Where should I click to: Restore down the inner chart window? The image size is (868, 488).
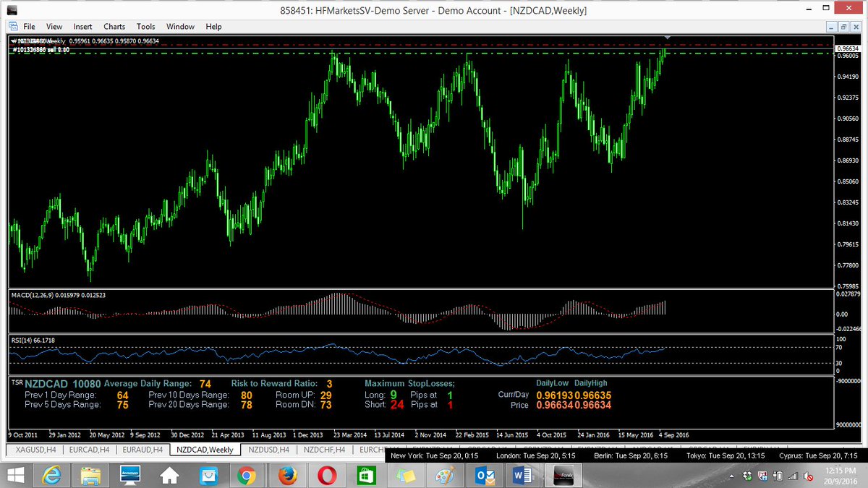pos(845,27)
